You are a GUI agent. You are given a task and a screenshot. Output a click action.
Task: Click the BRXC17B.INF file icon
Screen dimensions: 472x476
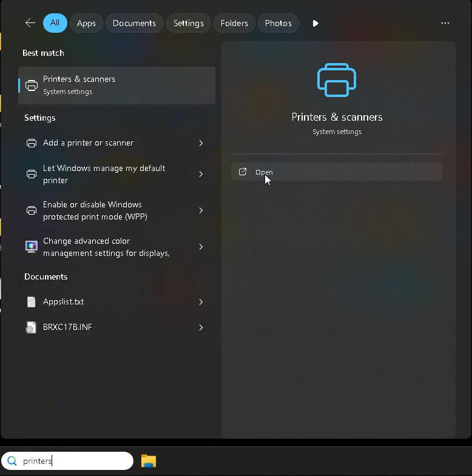pos(32,327)
